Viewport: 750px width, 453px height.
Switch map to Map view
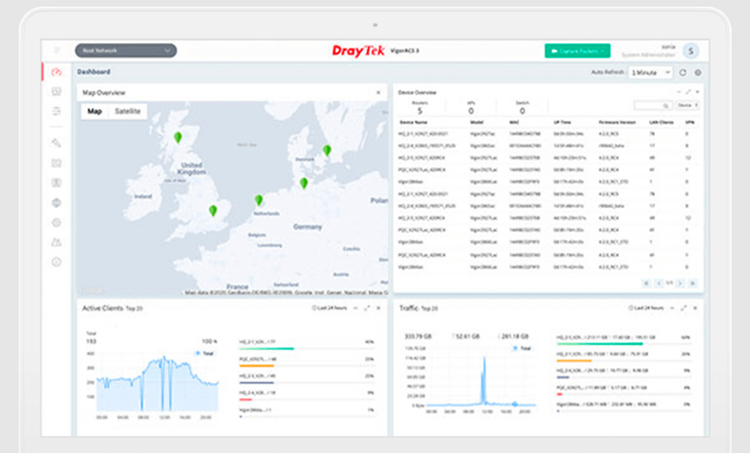pyautogui.click(x=94, y=111)
